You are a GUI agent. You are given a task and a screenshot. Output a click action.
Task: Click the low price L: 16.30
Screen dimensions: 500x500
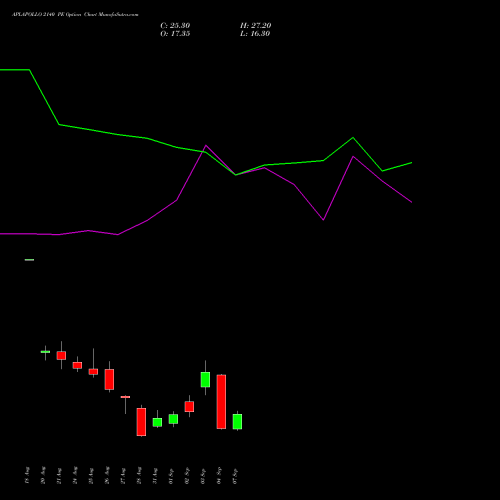tap(255, 34)
